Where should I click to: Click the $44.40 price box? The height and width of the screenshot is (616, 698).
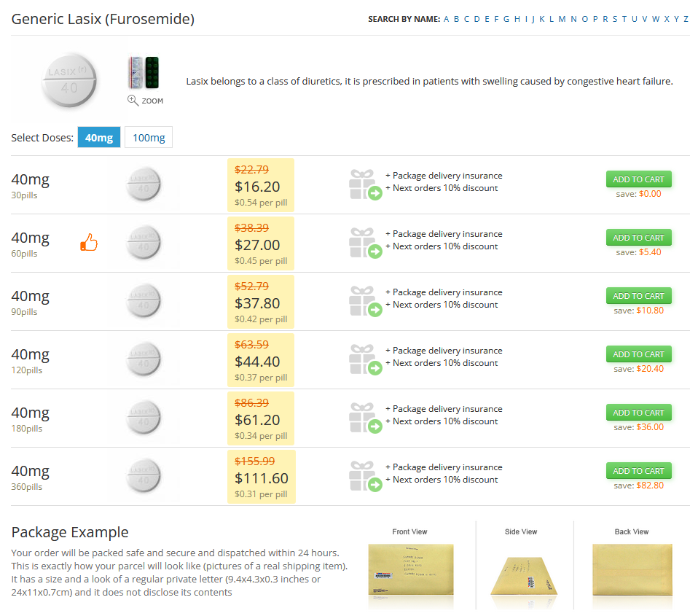pos(261,360)
